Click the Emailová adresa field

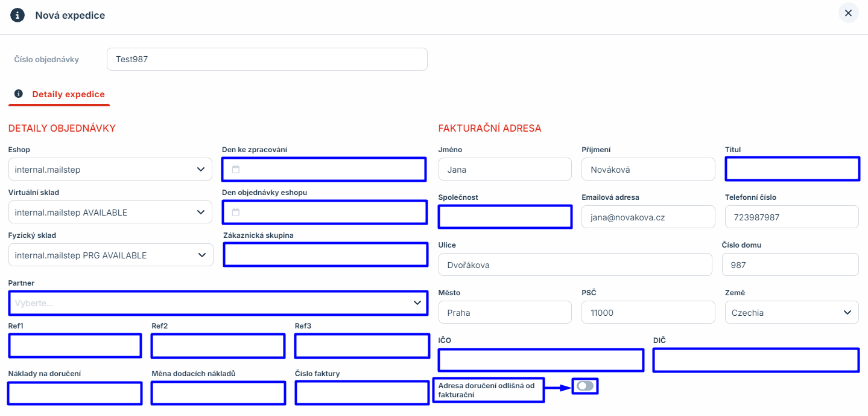tap(648, 217)
